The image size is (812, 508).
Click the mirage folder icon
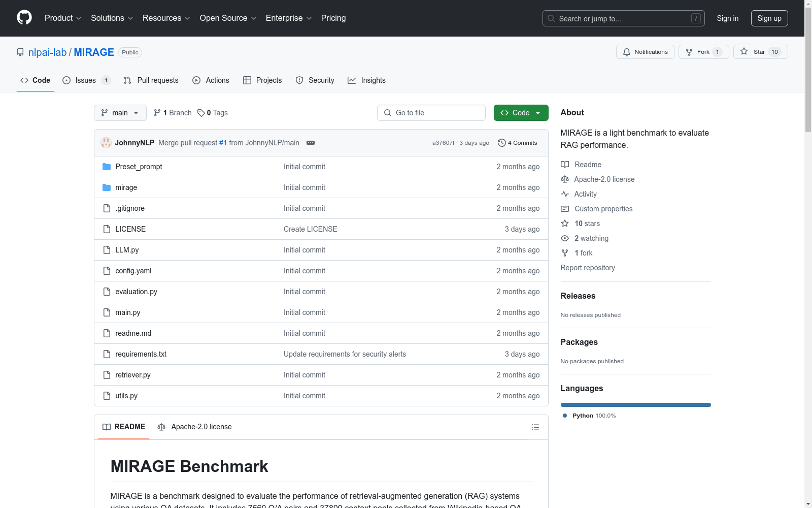click(107, 187)
